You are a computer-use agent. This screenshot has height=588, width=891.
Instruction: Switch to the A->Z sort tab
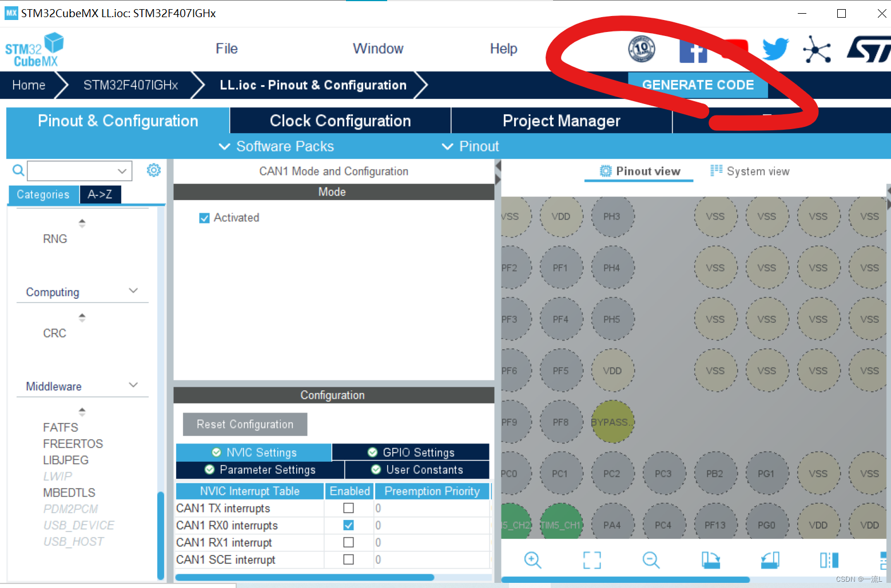(100, 194)
